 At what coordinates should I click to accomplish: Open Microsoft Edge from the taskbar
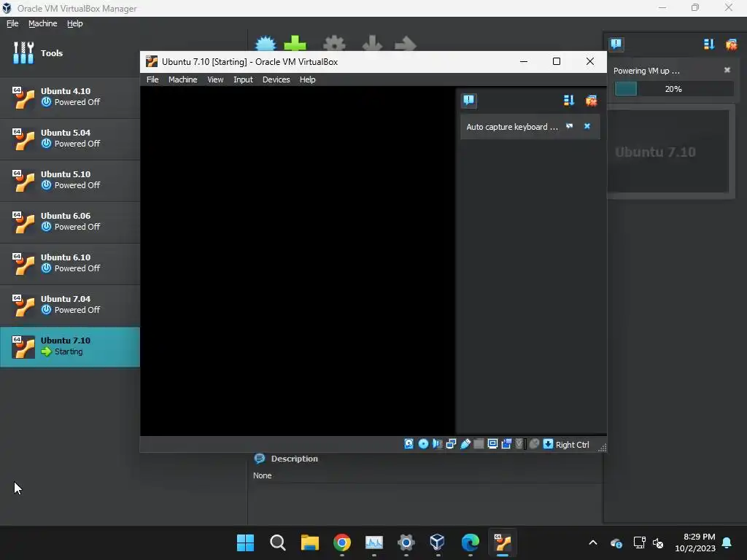coord(471,542)
